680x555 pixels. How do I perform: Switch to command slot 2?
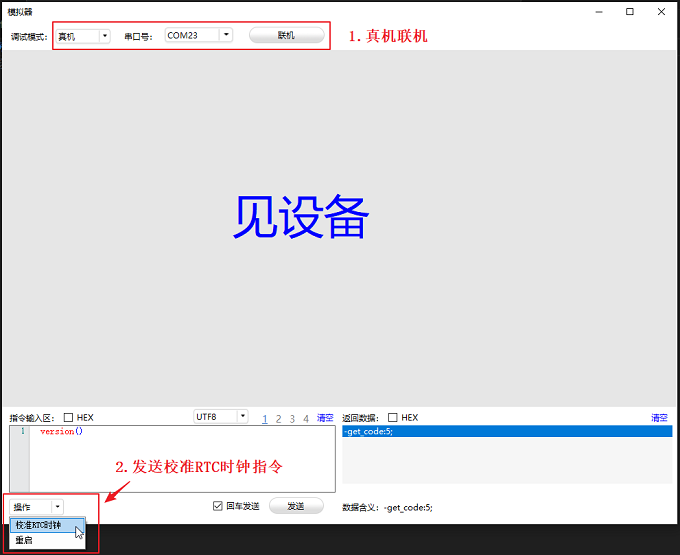tap(278, 419)
